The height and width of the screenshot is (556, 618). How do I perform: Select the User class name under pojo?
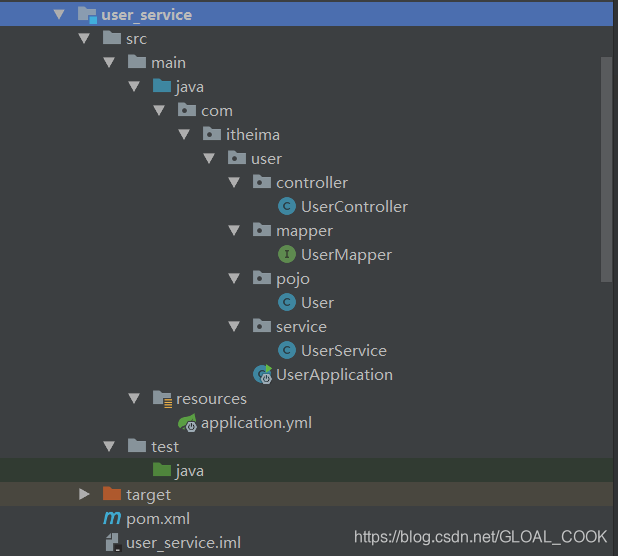pyautogui.click(x=317, y=303)
